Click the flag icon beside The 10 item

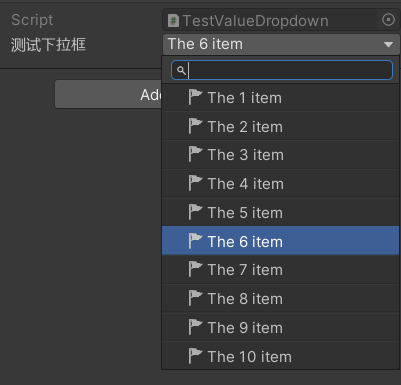195,356
